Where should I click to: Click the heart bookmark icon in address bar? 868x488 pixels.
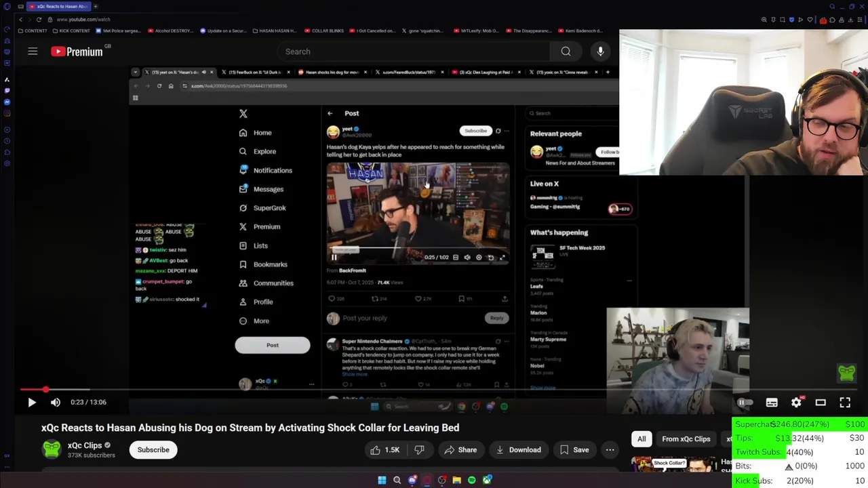click(810, 20)
